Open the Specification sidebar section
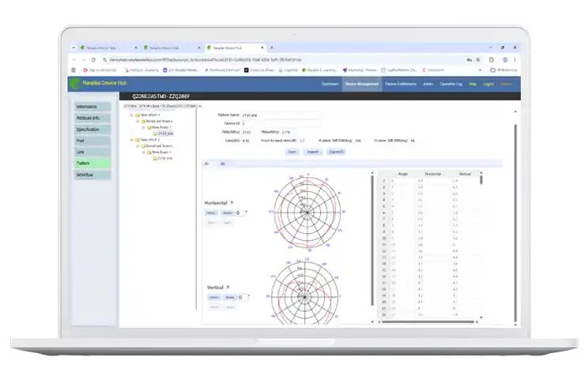This screenshot has height=380, width=588. (92, 130)
